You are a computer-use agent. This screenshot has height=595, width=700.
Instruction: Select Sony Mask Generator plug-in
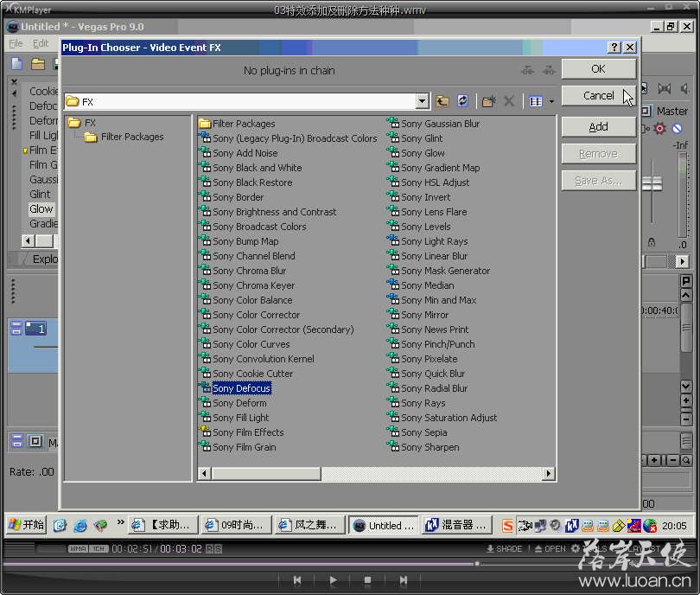(x=446, y=271)
